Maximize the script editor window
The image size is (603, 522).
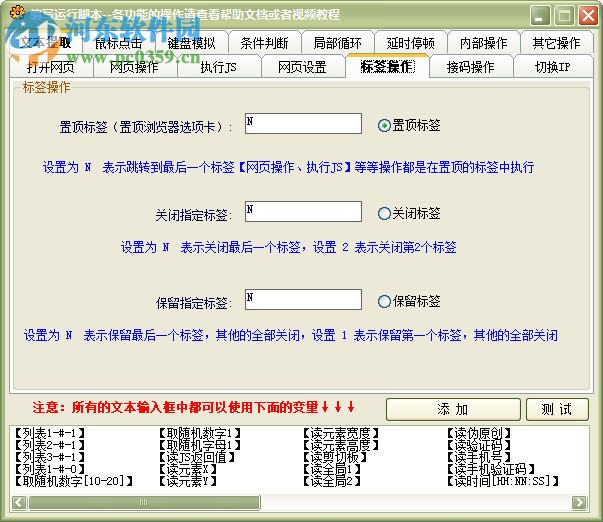coord(564,15)
